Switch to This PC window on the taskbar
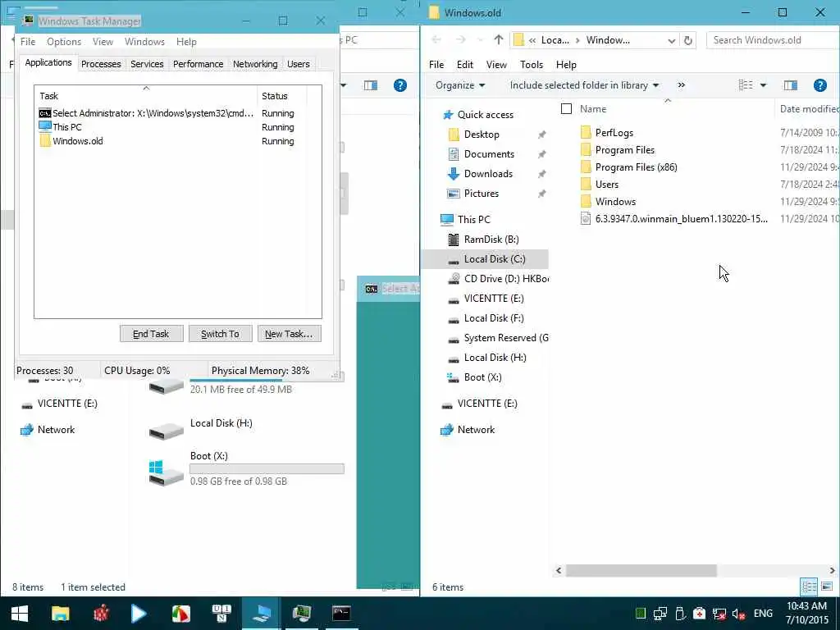Screen dimensions: 840x630 pos(262,614)
